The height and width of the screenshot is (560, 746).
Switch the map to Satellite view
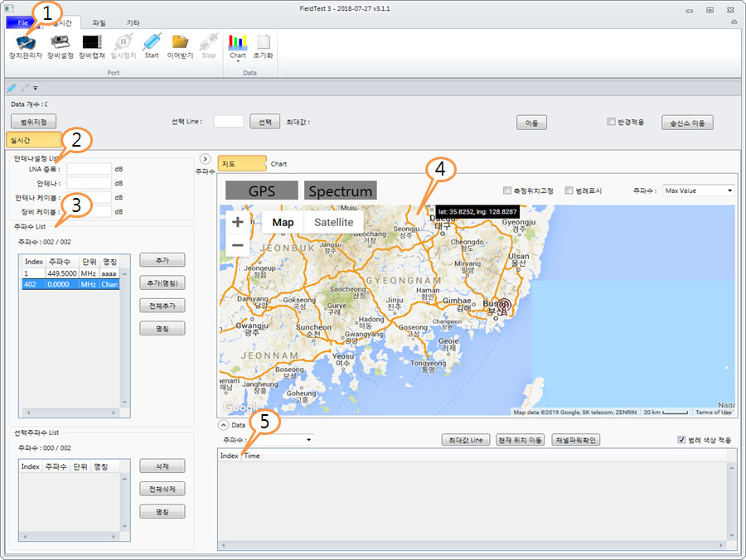[333, 222]
